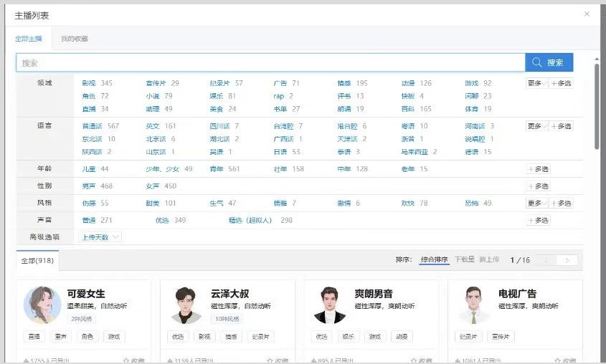
Task: Select the 全部(918) results tab
Action: (x=37, y=261)
